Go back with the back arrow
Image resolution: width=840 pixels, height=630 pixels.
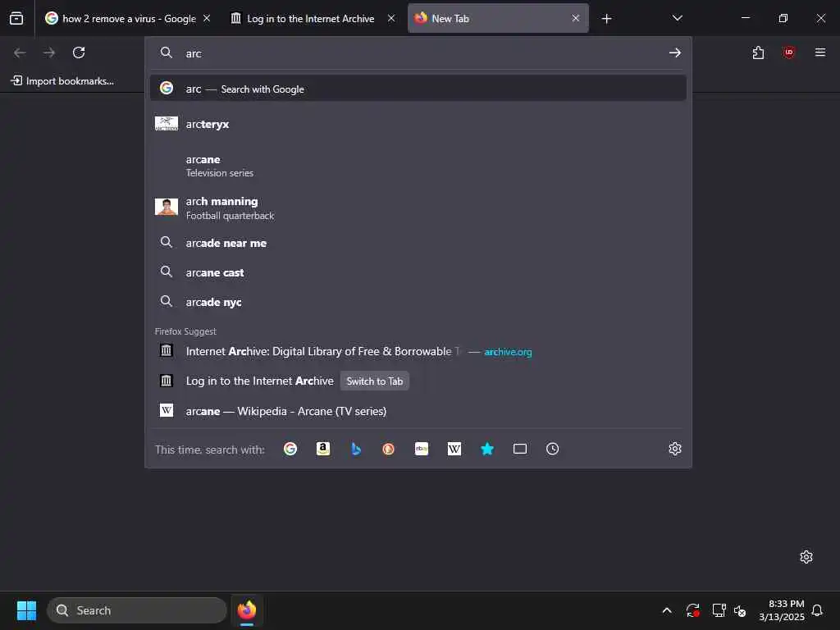20,52
